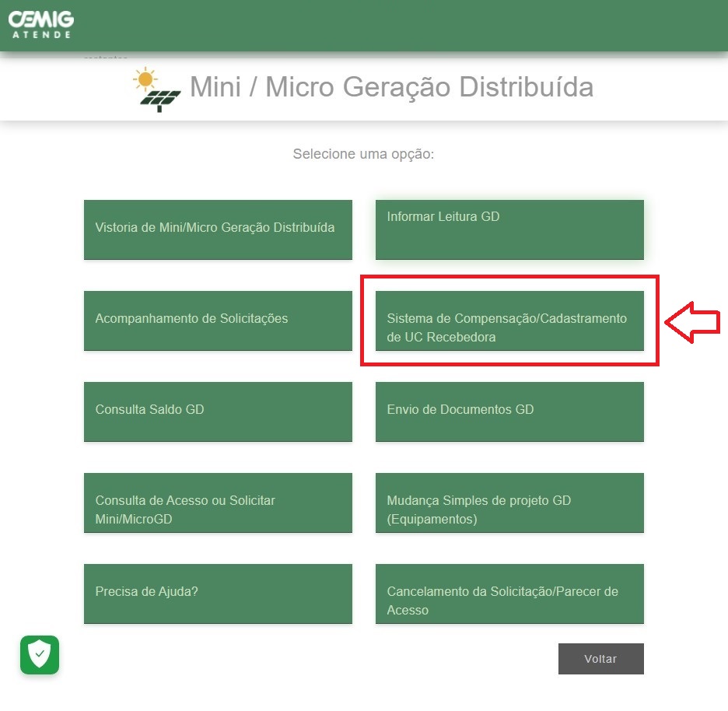Click the solar panel icon beside the title

(160, 100)
